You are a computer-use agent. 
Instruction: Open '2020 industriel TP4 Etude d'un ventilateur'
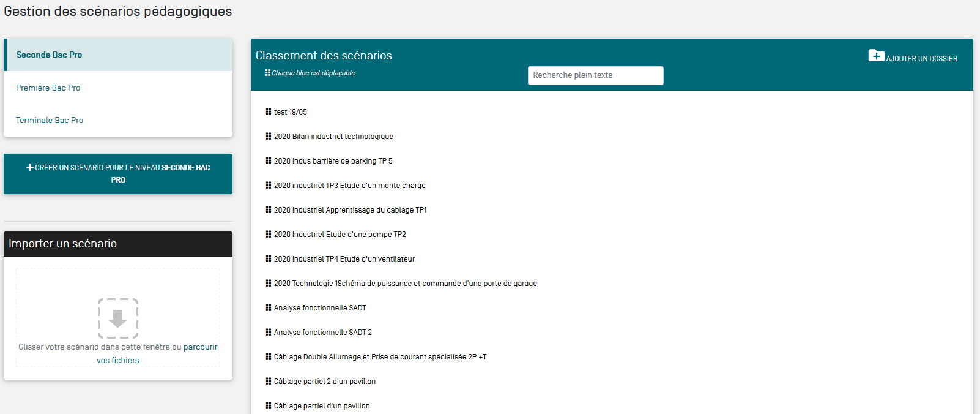344,259
